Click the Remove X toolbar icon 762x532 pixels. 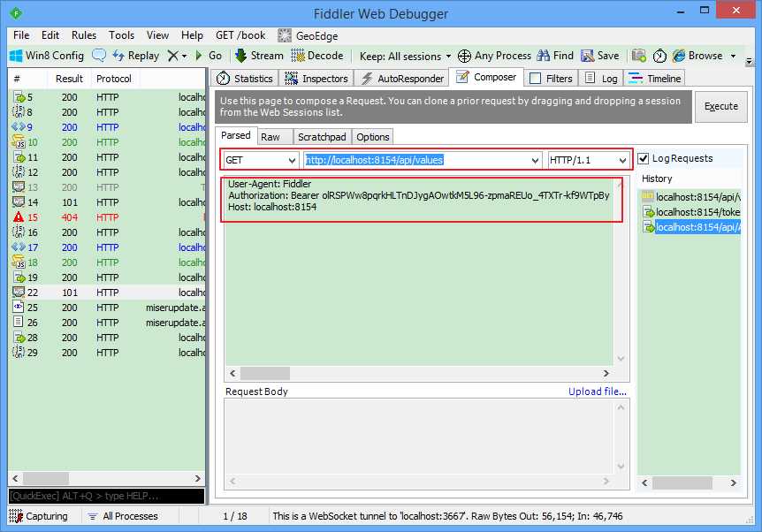pyautogui.click(x=173, y=56)
